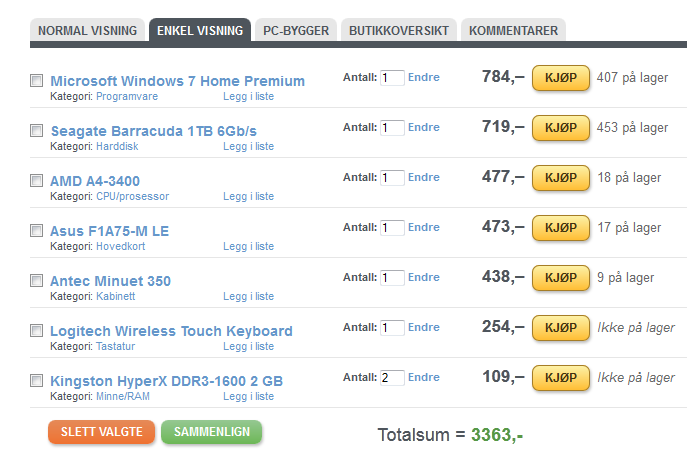Screen dimensions: 687x465
Task: Select the Kingston HyperX DDR3-1600 checkbox
Action: pyautogui.click(x=36, y=380)
